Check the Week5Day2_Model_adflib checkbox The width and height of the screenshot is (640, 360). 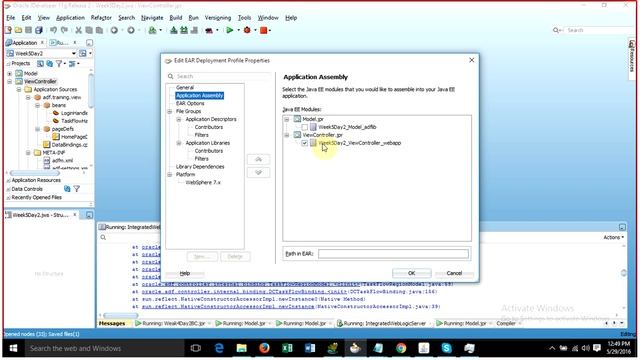[x=304, y=127]
